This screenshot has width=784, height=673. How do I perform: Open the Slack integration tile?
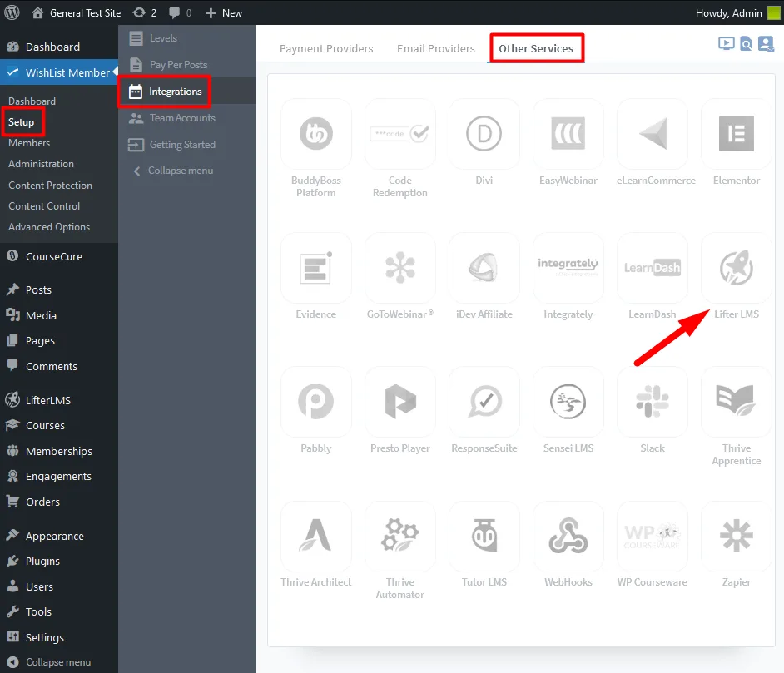pyautogui.click(x=652, y=402)
